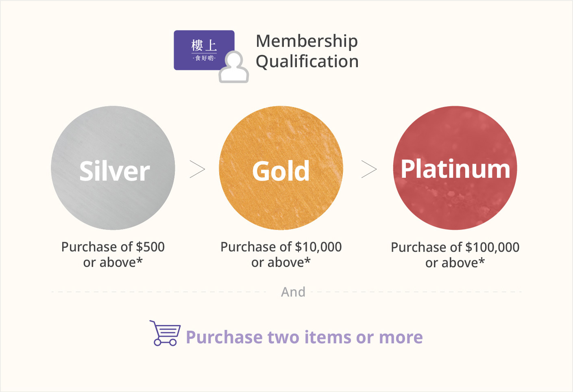The image size is (573, 392).
Task: Click the Chinese characters on the purple card
Action: click(x=204, y=50)
